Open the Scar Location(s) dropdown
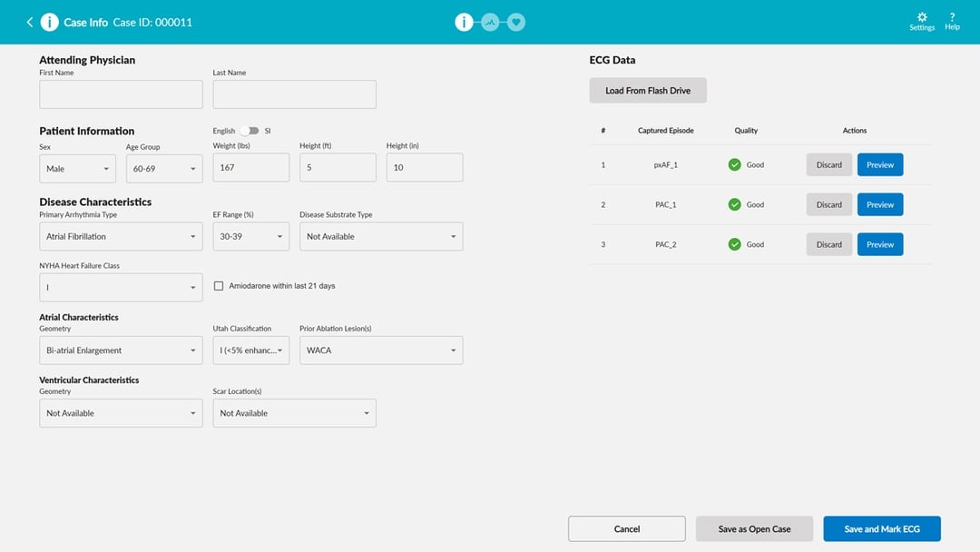980x552 pixels. (294, 413)
